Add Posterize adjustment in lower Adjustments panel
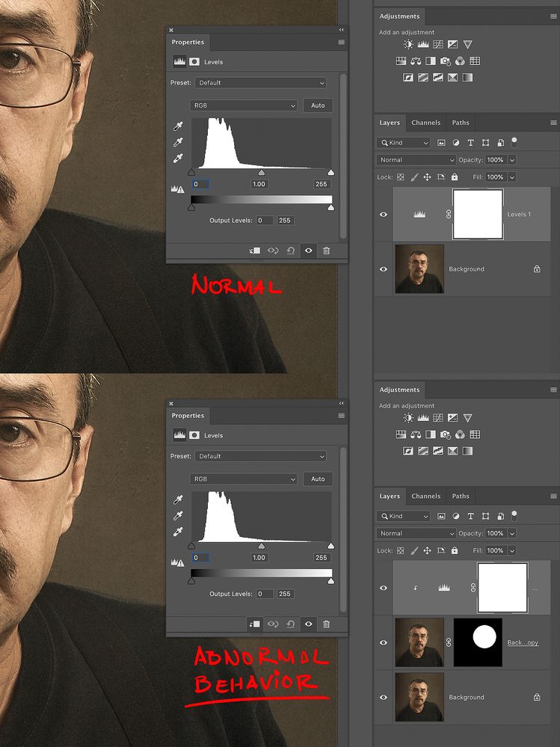 [x=423, y=451]
